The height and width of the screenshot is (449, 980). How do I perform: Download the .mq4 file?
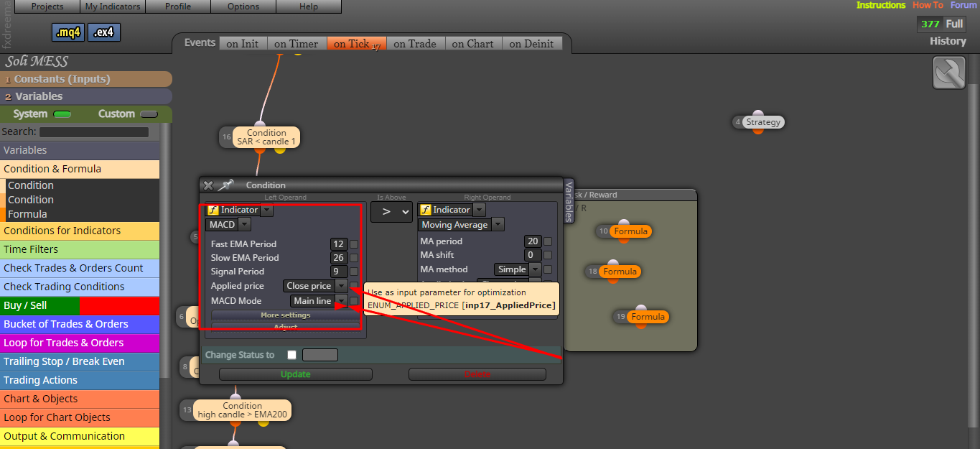(68, 32)
